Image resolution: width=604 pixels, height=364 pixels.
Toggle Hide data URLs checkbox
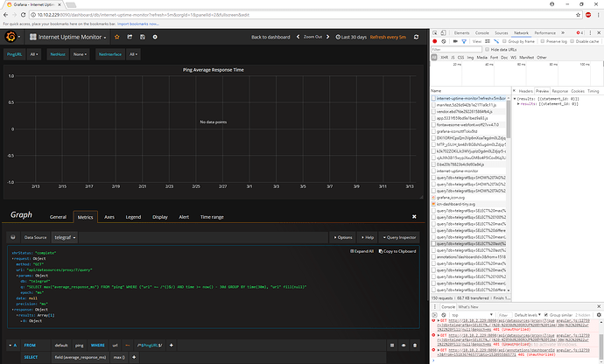486,49
